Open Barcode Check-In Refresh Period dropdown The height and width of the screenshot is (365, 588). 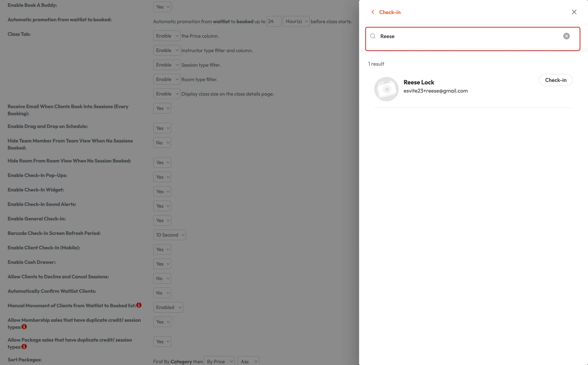[x=169, y=235]
